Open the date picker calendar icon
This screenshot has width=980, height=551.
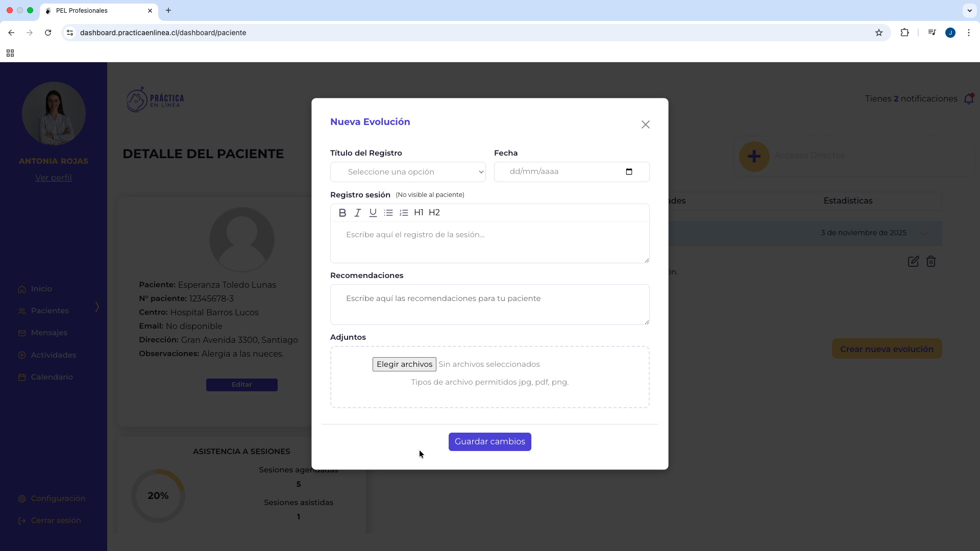(x=629, y=171)
